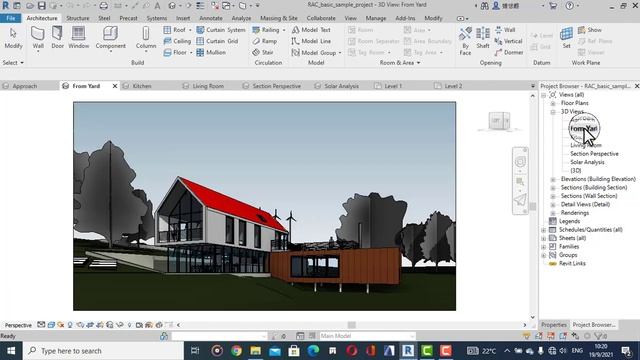Screen dimensions: 640x360
Task: Click the Floor tool
Action: coord(175,53)
